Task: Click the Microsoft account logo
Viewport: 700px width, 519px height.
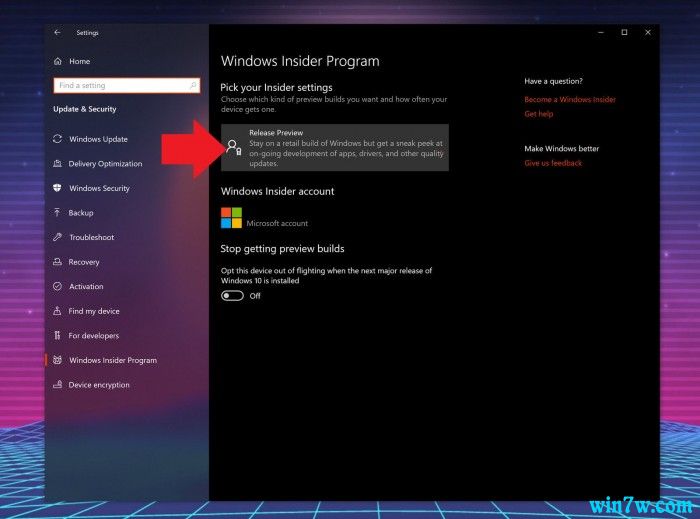Action: [231, 218]
